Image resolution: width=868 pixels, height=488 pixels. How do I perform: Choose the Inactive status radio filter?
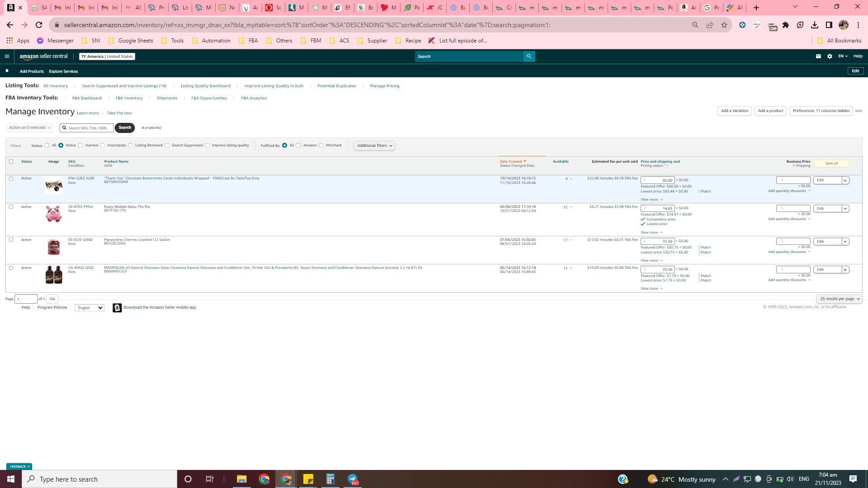80,145
